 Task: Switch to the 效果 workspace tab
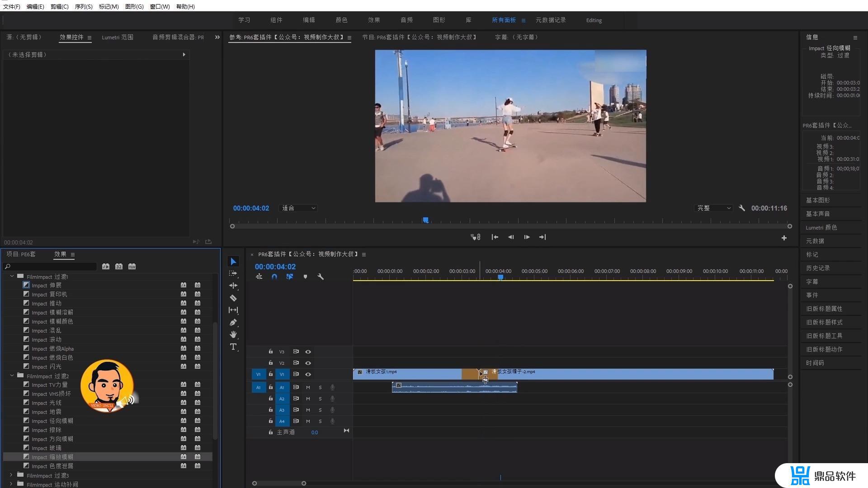374,20
